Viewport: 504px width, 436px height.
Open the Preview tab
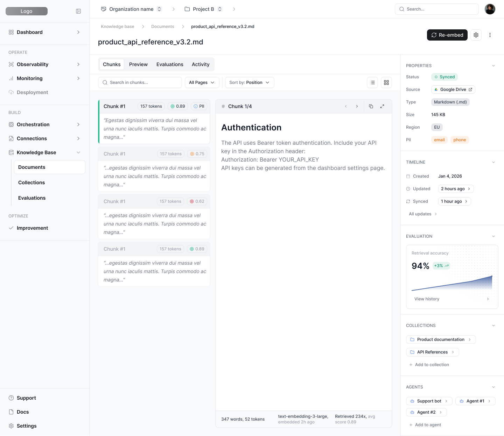coord(138,64)
